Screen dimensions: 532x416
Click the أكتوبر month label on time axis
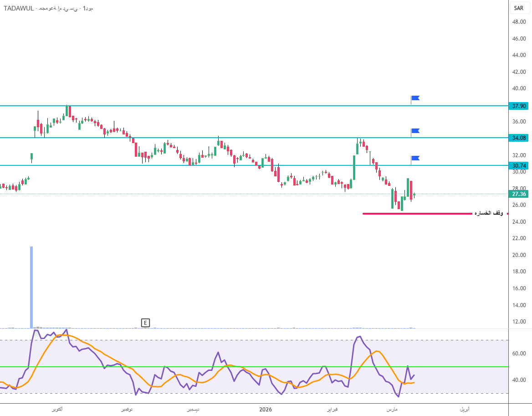57,410
